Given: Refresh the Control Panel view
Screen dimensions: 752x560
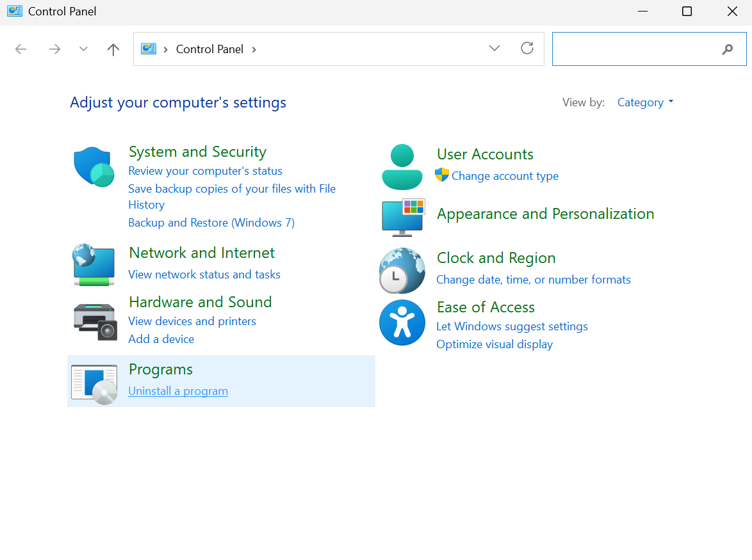Looking at the screenshot, I should click(527, 49).
